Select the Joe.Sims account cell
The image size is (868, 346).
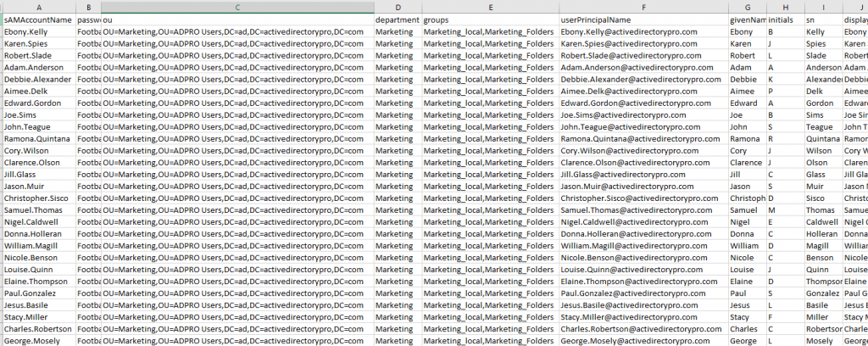click(x=39, y=115)
